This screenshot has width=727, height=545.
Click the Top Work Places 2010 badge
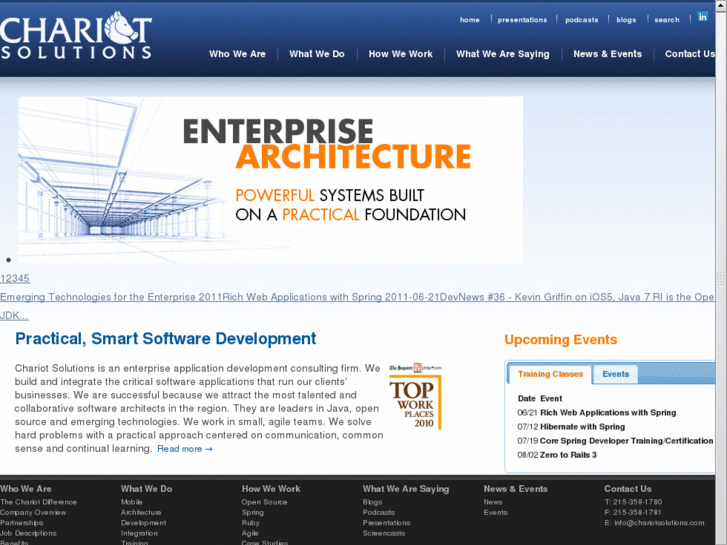pos(415,396)
